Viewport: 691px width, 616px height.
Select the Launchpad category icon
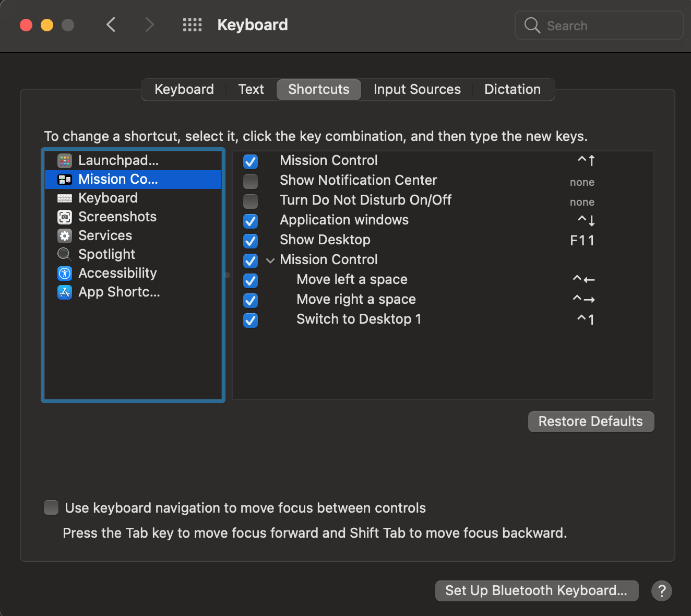click(x=65, y=161)
